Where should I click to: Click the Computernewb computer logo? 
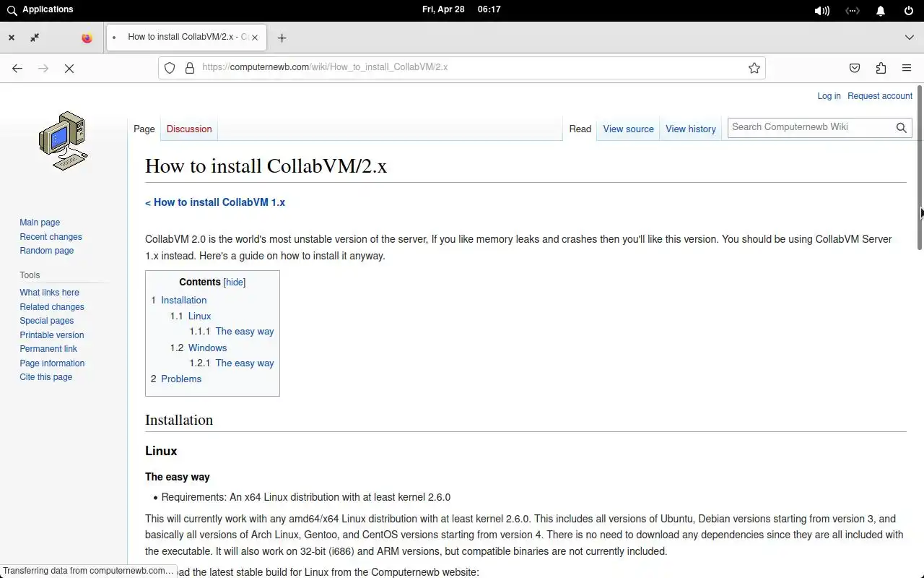point(64,141)
